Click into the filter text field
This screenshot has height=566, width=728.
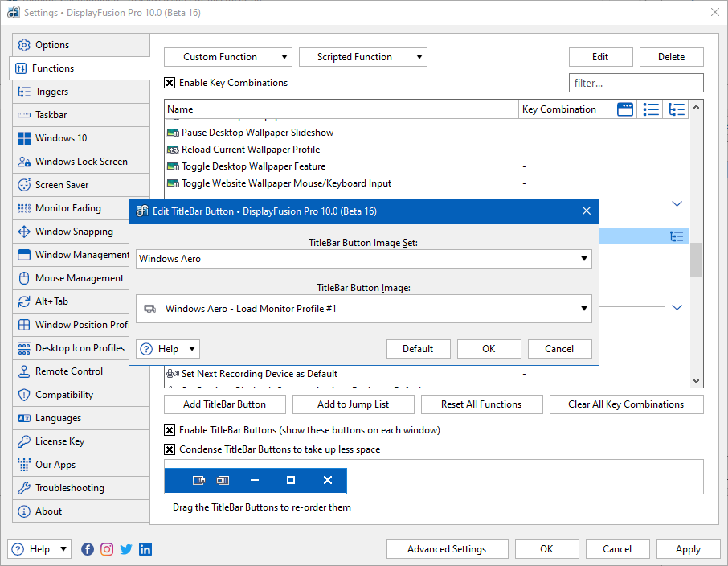636,83
